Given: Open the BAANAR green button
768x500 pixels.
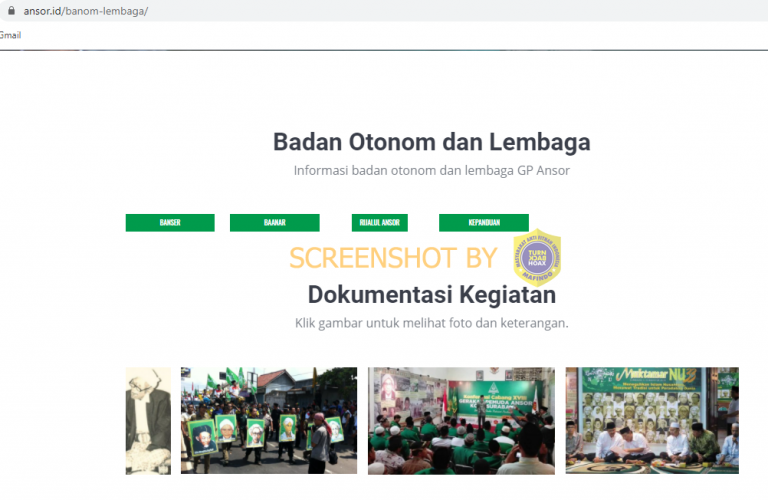Looking at the screenshot, I should click(x=275, y=222).
